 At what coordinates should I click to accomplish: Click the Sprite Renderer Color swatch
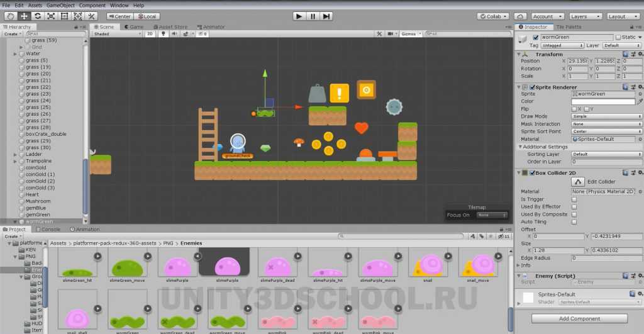point(602,101)
